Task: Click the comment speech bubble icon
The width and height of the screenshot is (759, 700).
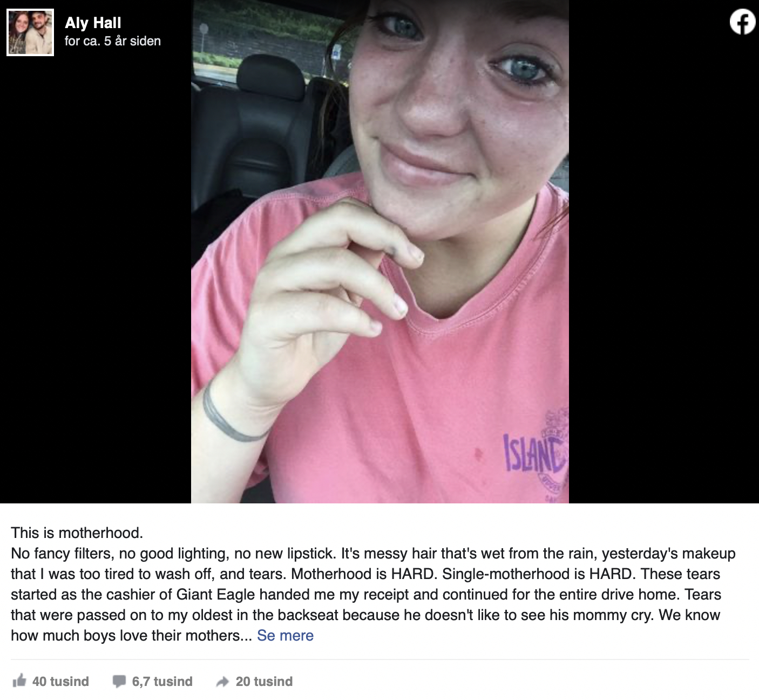Action: point(119,681)
